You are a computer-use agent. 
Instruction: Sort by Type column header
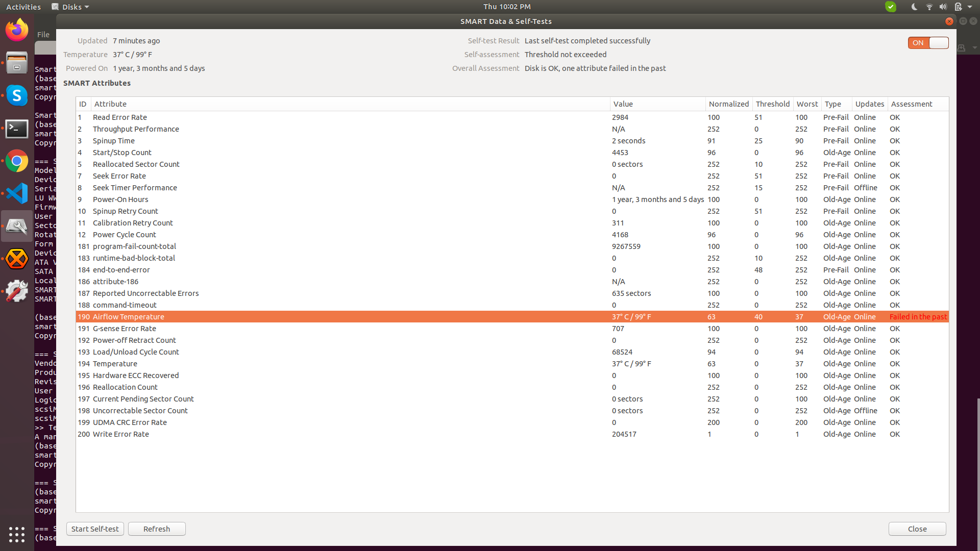coord(837,104)
